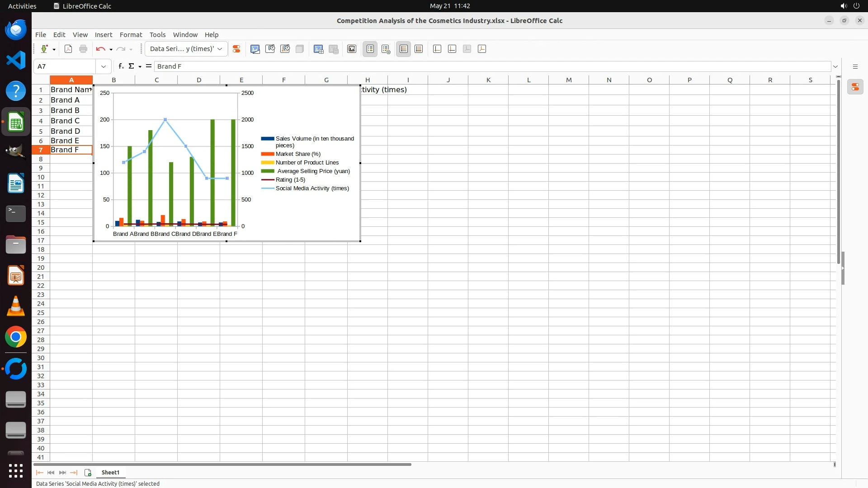Open the Chart Type dialog icon

coord(255,49)
